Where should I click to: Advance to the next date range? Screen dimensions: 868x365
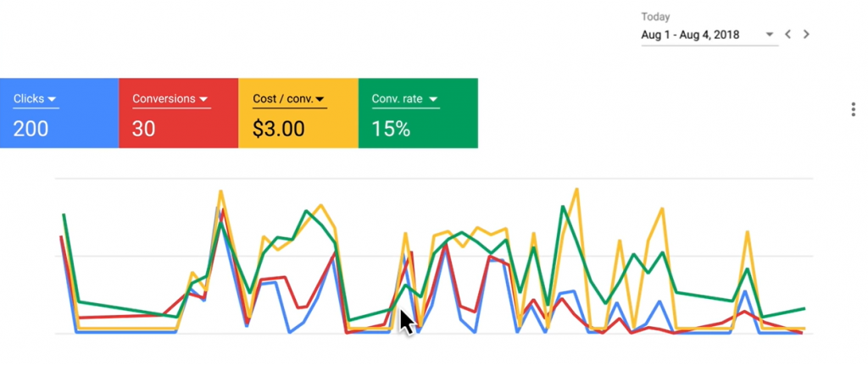pyautogui.click(x=806, y=35)
